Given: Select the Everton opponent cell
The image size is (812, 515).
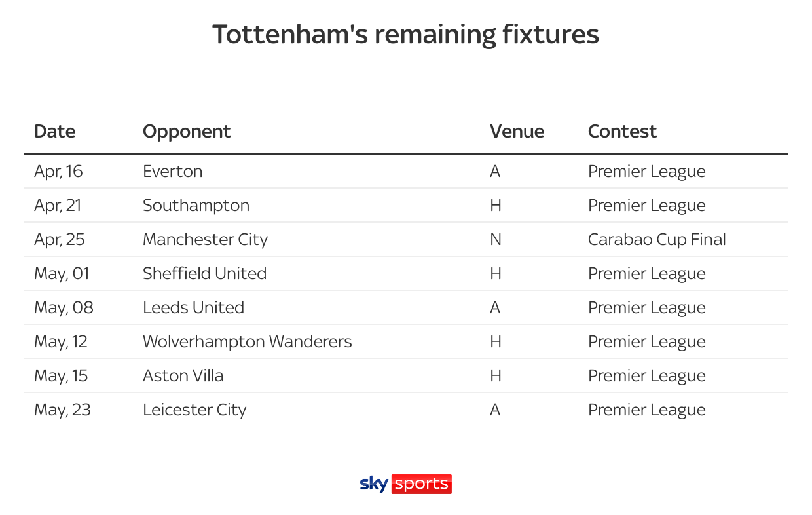Looking at the screenshot, I should coord(173,172).
